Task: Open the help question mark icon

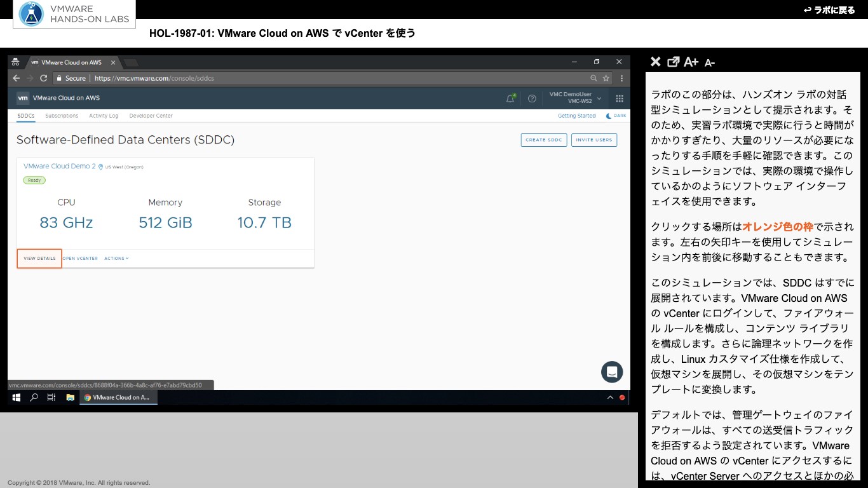Action: 532,98
